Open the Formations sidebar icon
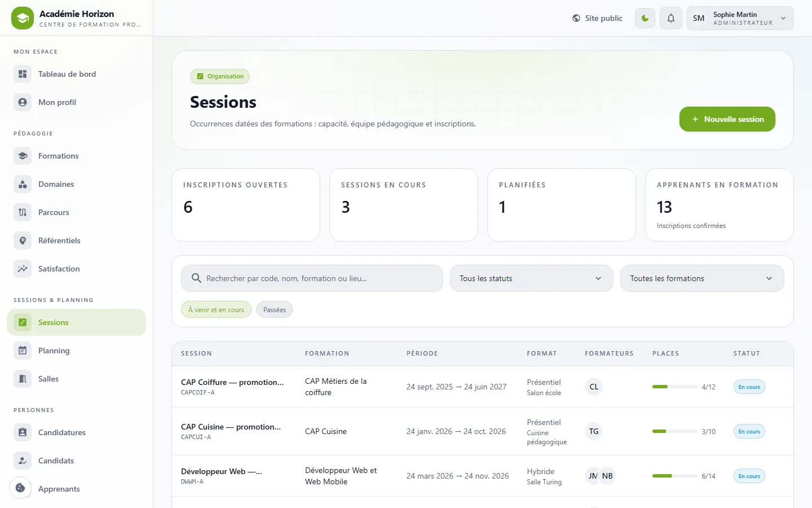This screenshot has width=812, height=508. (x=23, y=156)
